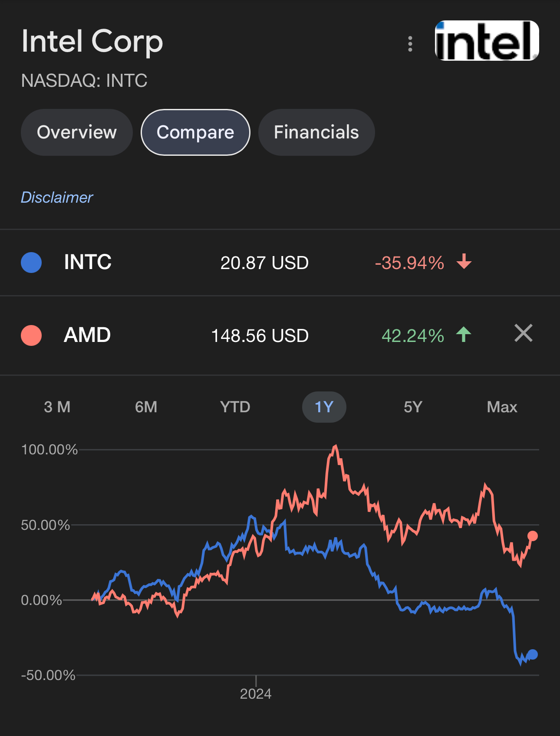This screenshot has width=560, height=736.
Task: Switch to the Overview tab
Action: pyautogui.click(x=77, y=132)
